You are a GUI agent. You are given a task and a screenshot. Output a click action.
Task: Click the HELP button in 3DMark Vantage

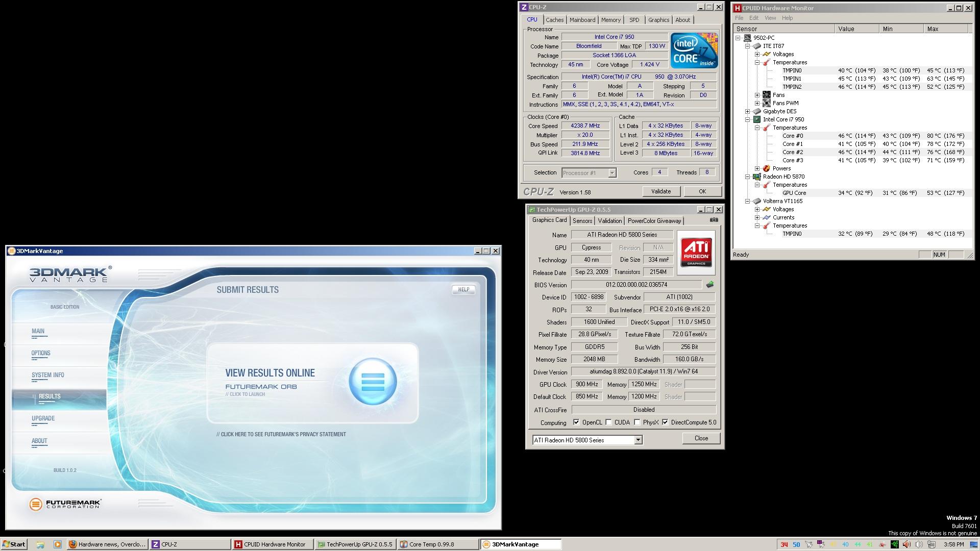(x=463, y=289)
